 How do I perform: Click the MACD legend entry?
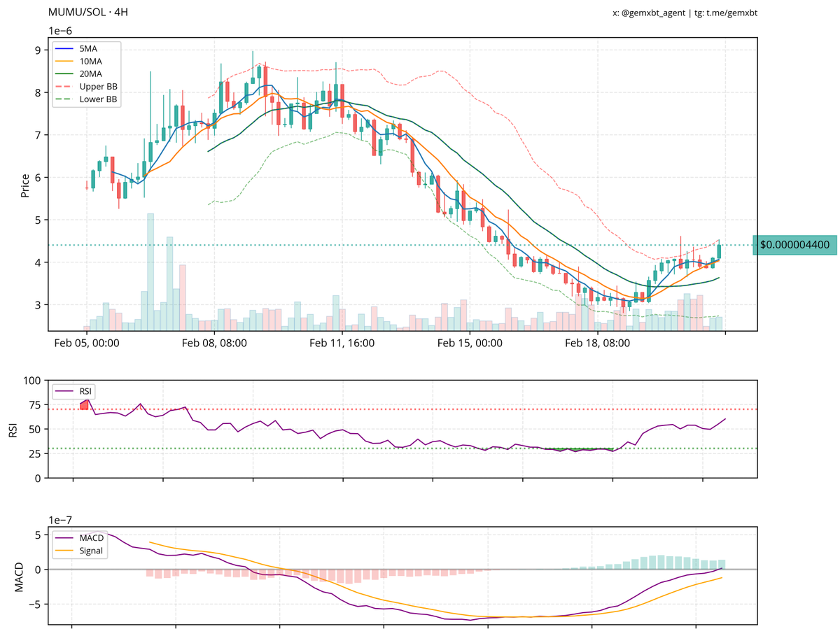click(81, 538)
